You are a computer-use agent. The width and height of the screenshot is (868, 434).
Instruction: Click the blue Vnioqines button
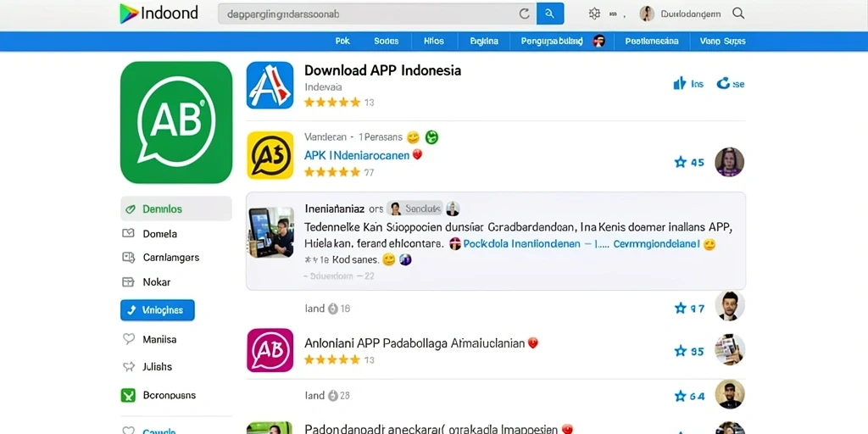pyautogui.click(x=157, y=310)
